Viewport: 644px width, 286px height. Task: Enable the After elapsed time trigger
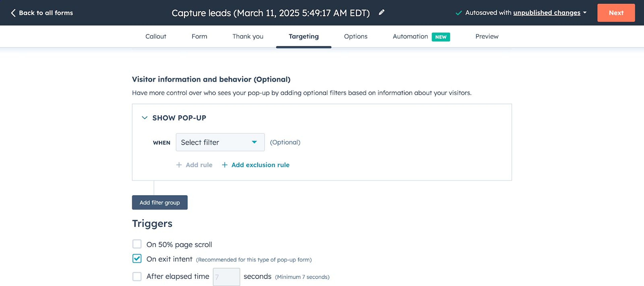click(x=137, y=276)
